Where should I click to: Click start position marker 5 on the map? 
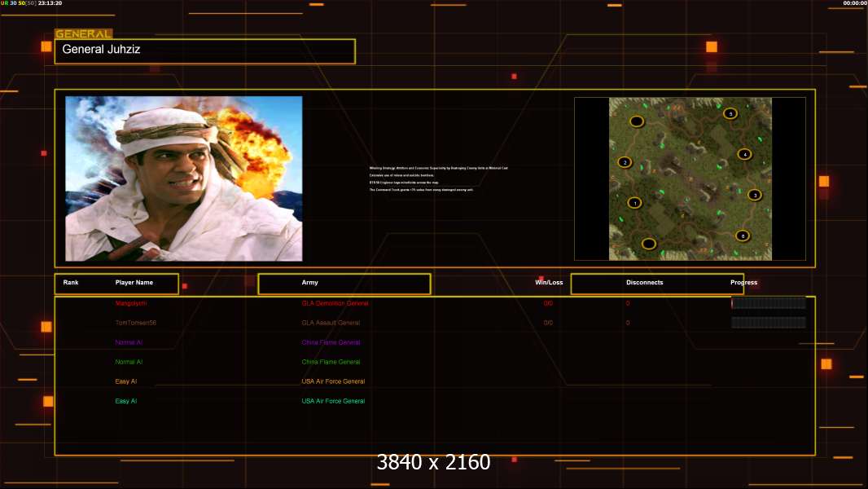(730, 113)
